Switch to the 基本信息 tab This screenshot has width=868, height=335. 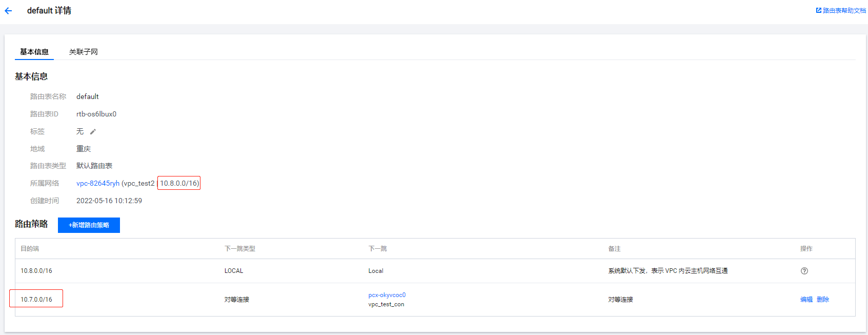pos(34,52)
